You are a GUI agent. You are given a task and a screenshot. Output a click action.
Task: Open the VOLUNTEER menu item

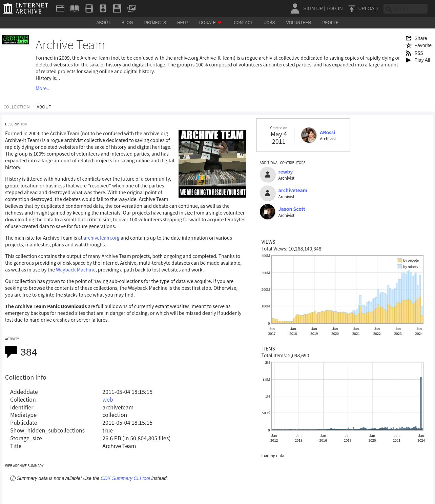(298, 23)
